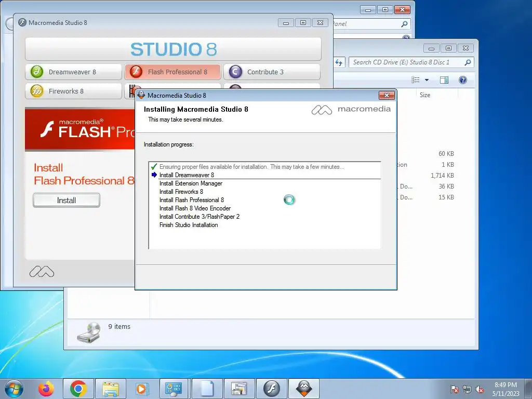Click the Change your view icon in Explorer
This screenshot has height=399, width=532.
[x=415, y=79]
